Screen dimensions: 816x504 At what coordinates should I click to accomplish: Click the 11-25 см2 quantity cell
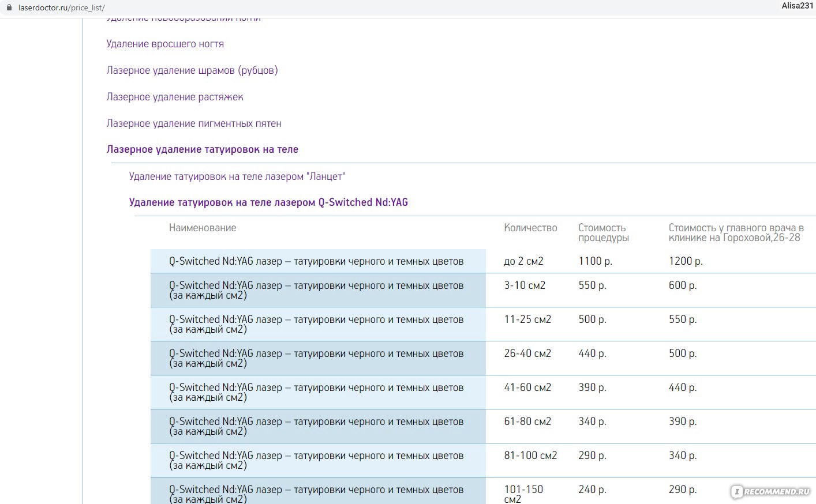527,319
